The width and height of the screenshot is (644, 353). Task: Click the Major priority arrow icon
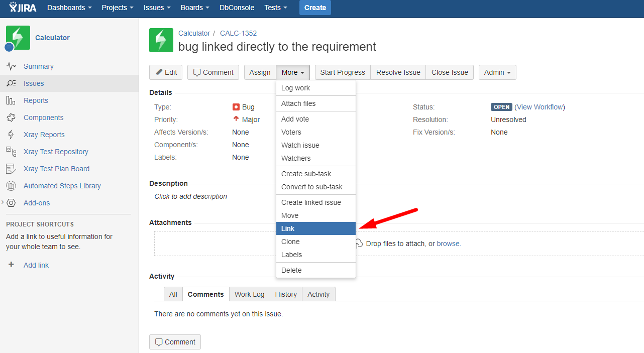coord(236,119)
